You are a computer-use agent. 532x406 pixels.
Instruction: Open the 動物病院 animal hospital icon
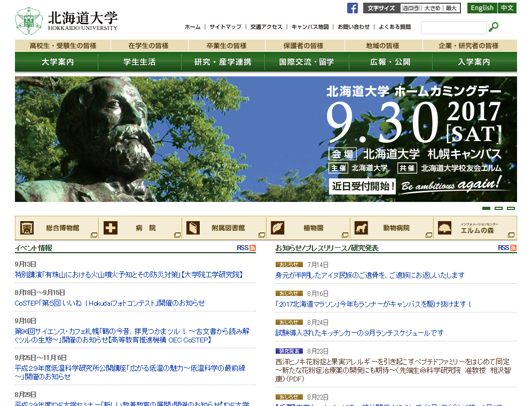[x=361, y=228]
